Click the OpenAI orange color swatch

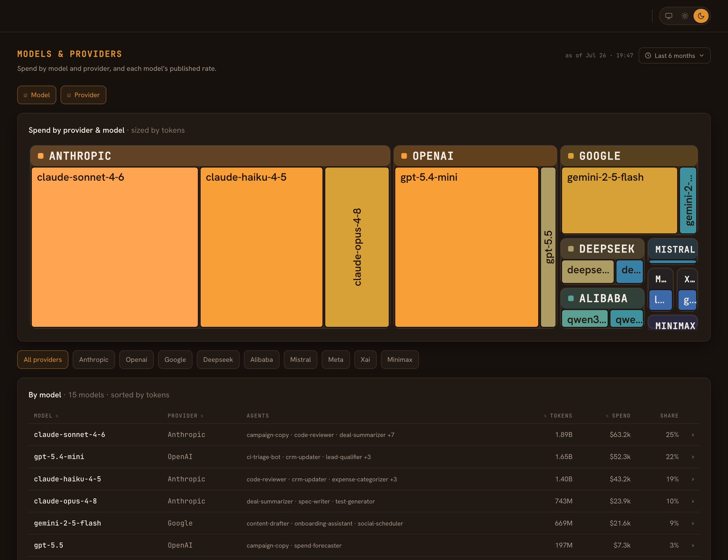[x=404, y=156]
